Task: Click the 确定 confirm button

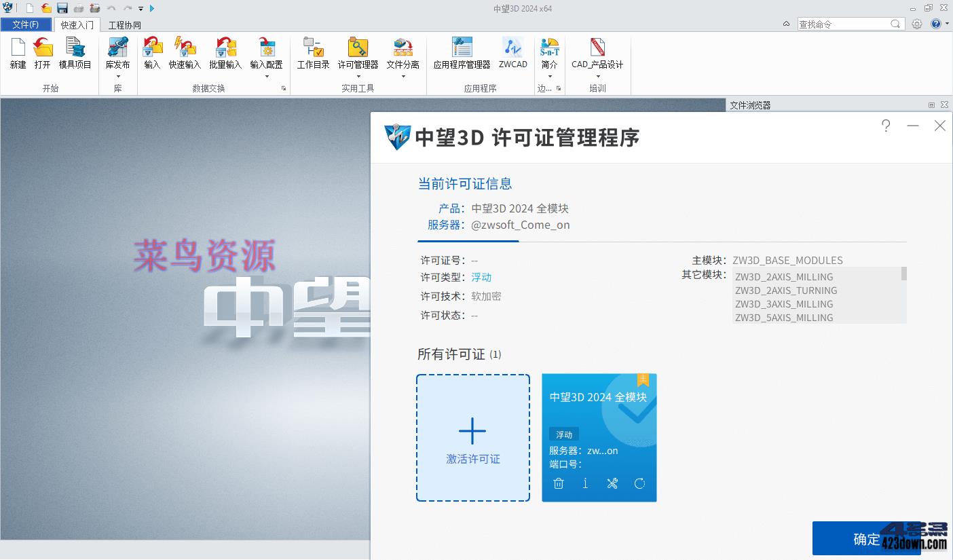Action: click(x=866, y=539)
